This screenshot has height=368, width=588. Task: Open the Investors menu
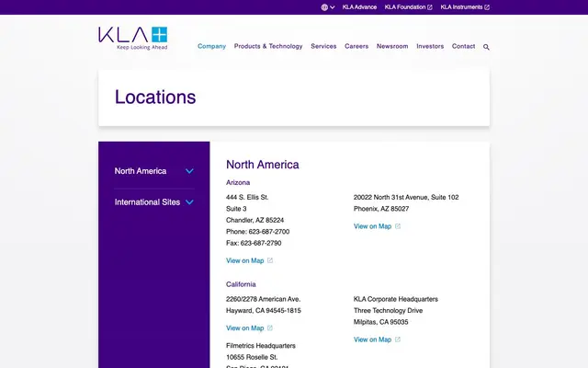tap(430, 46)
